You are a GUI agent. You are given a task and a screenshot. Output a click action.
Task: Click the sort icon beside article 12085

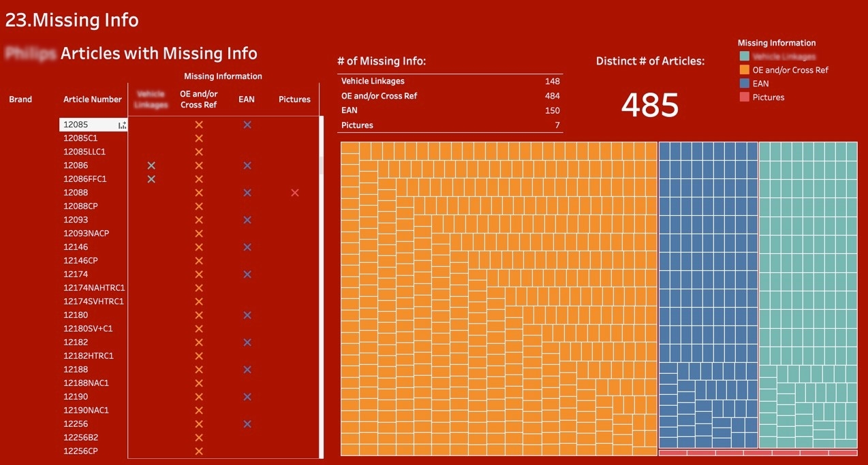[123, 125]
